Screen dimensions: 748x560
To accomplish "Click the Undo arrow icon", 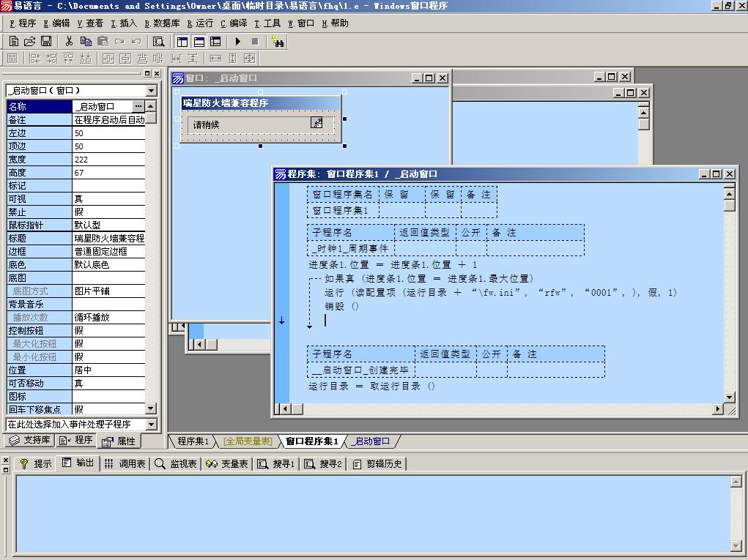I will [x=136, y=42].
